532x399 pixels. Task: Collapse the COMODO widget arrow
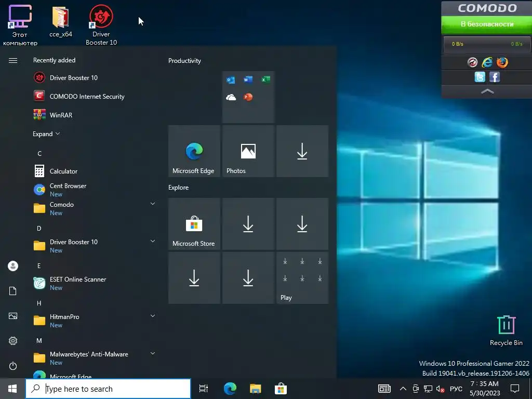(487, 91)
